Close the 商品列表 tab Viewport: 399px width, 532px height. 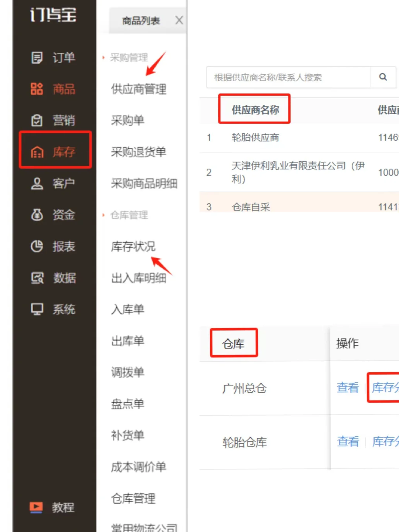pyautogui.click(x=179, y=20)
